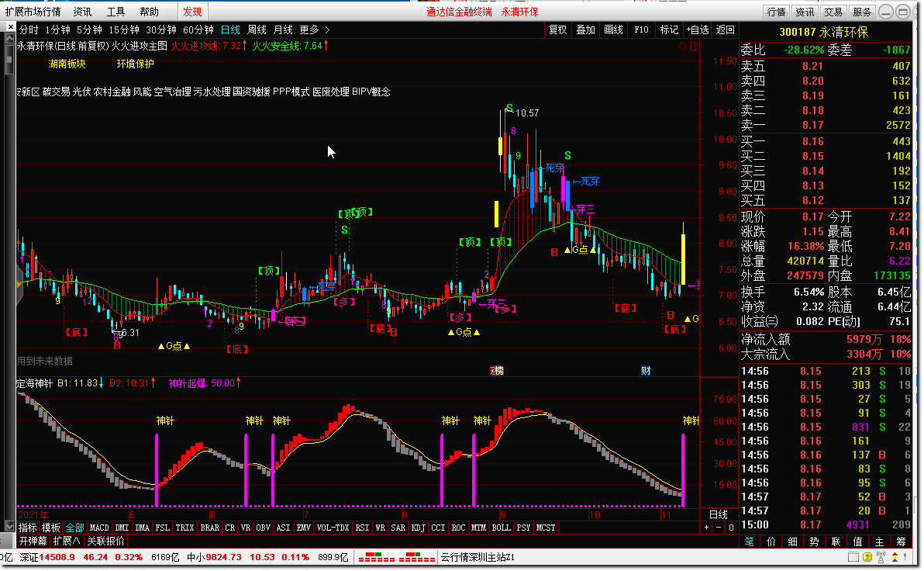Open the 扩展市场行情 menu
The height and width of the screenshot is (571, 924).
tap(33, 12)
